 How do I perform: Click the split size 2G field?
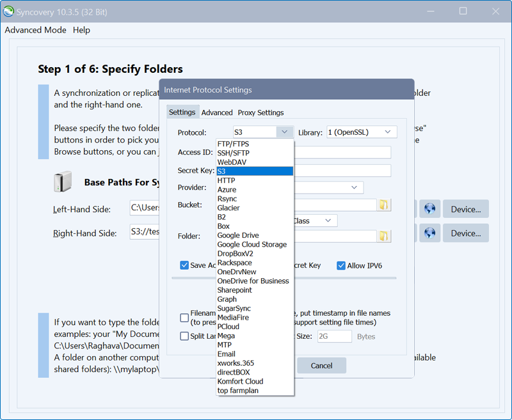point(334,336)
